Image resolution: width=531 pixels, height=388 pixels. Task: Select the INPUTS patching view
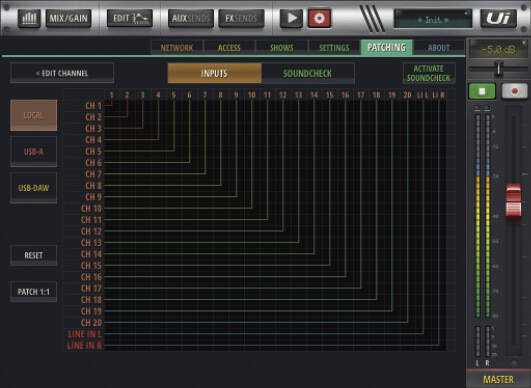pos(214,73)
